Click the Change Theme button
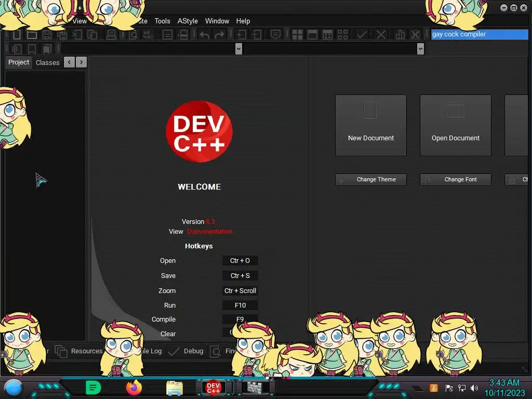 click(x=371, y=179)
